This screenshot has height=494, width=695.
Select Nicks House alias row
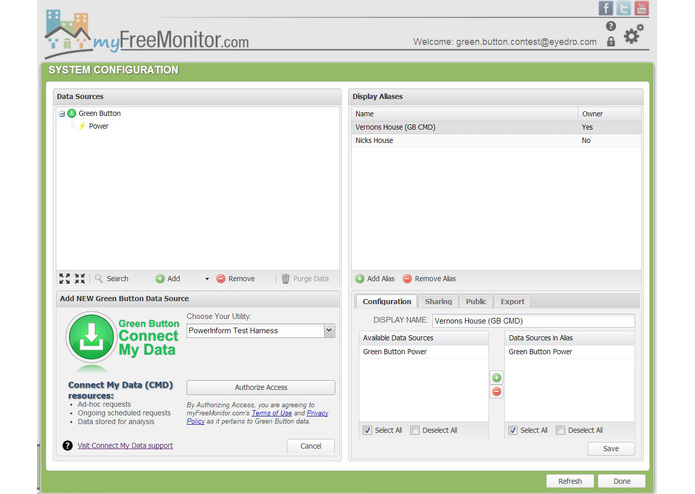coord(496,140)
